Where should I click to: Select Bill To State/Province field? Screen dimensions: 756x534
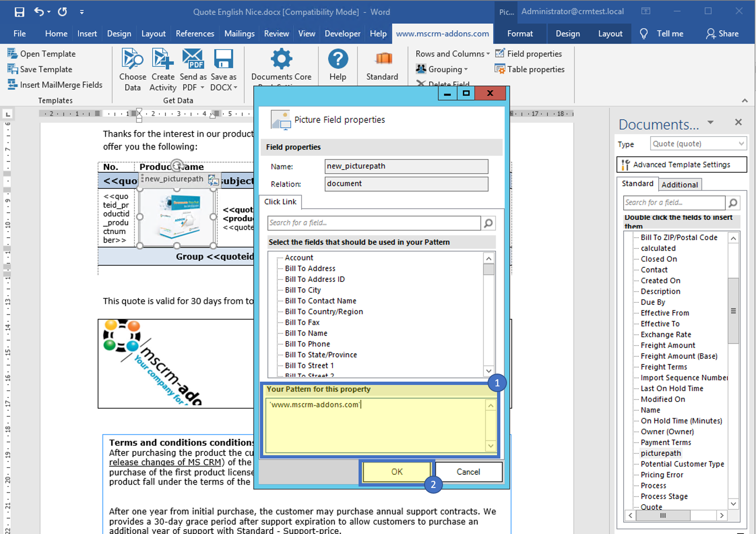point(321,355)
